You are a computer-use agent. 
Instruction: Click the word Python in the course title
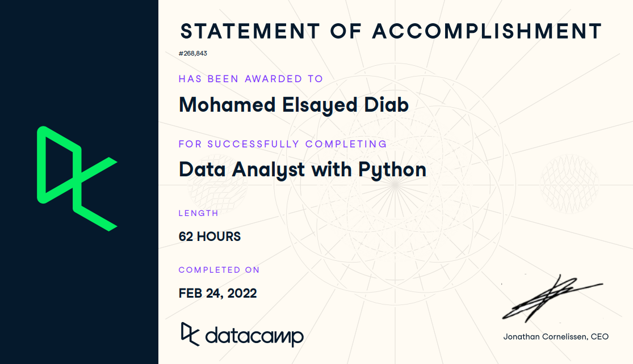click(392, 170)
